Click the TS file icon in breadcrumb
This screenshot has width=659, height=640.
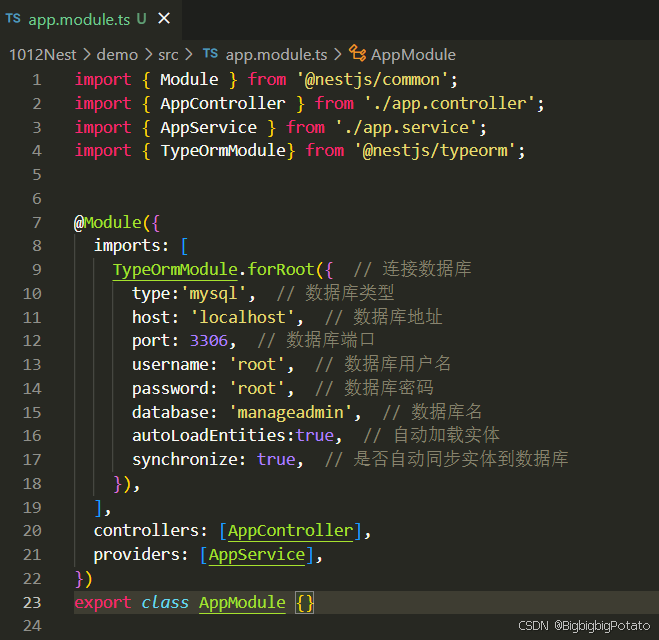[210, 54]
